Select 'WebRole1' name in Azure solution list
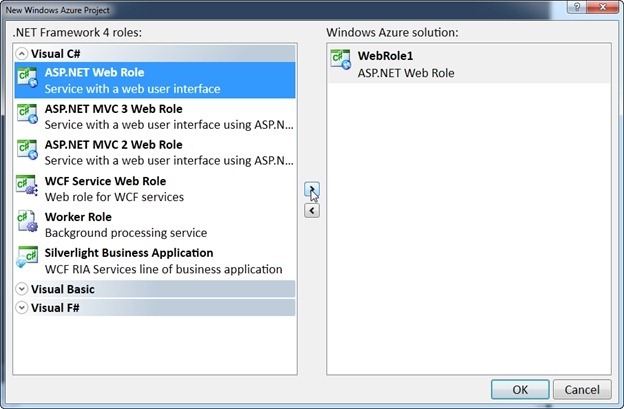The width and height of the screenshot is (624, 409). (x=385, y=56)
